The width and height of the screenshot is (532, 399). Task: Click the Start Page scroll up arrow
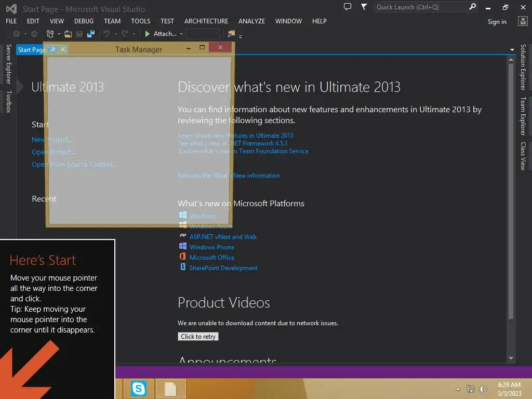511,60
